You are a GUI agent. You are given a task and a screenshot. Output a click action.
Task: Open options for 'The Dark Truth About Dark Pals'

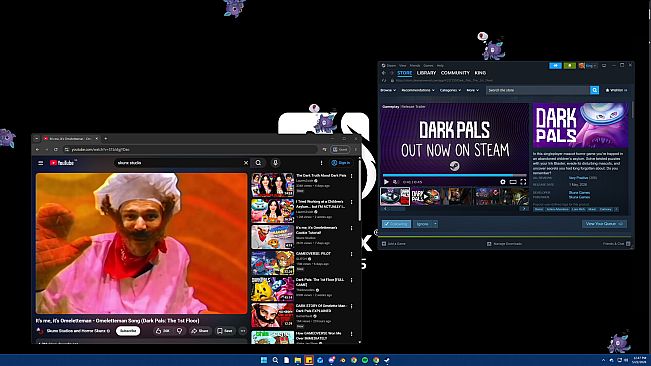(x=352, y=176)
